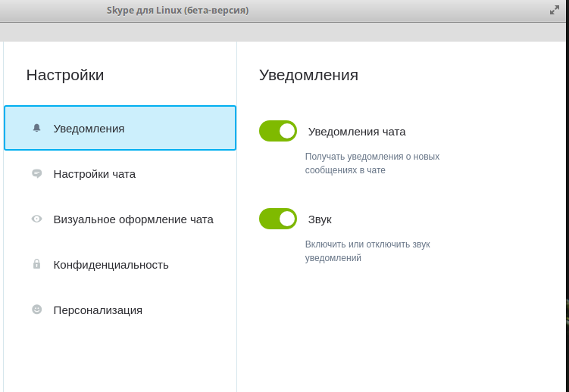Click the Skype для Linux title bar
Screen dimensions: 569x392
(x=177, y=10)
